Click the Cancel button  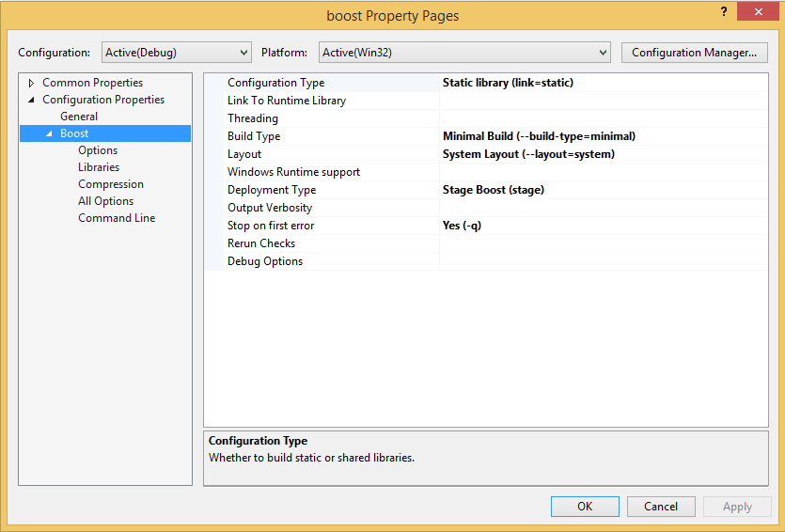click(x=661, y=507)
